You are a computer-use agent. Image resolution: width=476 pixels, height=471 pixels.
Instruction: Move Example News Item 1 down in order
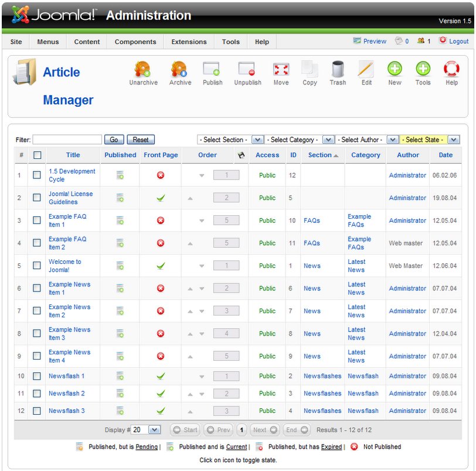(202, 289)
